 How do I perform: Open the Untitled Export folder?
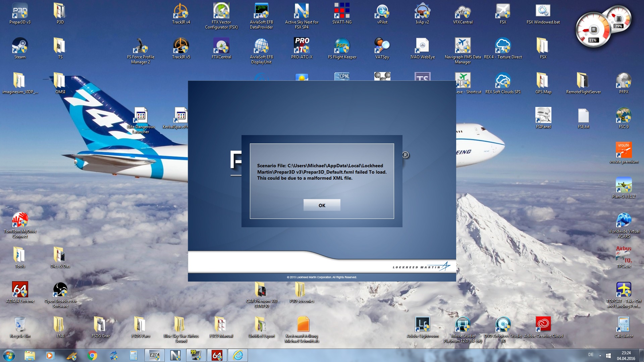pos(261,327)
